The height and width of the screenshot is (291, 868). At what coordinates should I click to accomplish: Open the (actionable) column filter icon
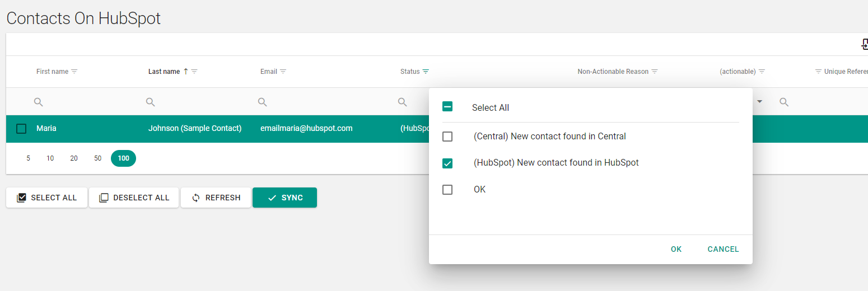pos(762,72)
